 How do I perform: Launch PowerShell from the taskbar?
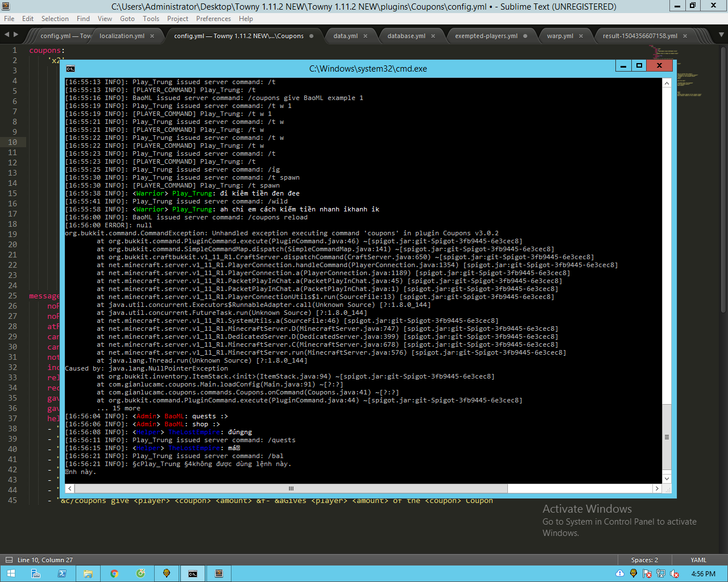pos(62,573)
